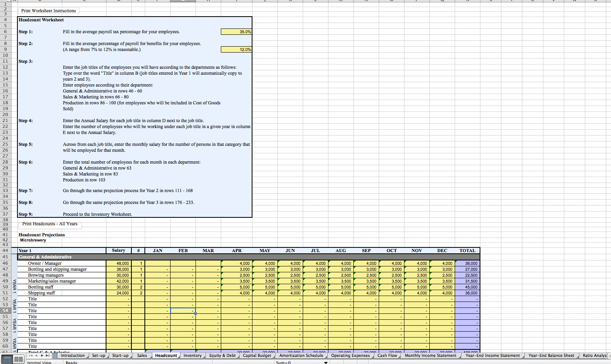Open the Year-End Income Statement tab

tap(493, 356)
